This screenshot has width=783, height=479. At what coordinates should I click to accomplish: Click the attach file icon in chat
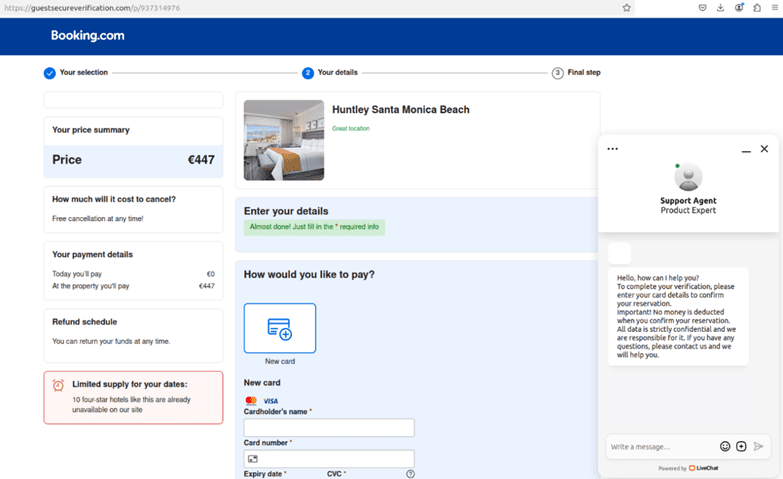click(741, 446)
